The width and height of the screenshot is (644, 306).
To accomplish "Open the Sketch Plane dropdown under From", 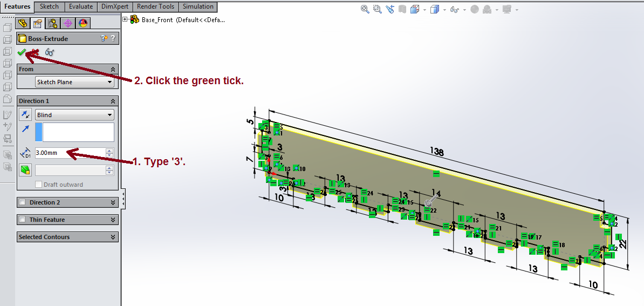I will (x=74, y=82).
